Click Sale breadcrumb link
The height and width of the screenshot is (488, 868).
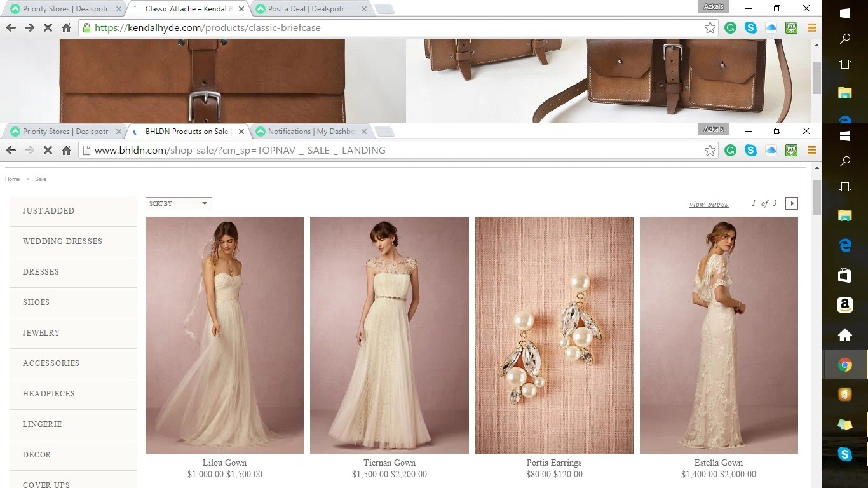(x=41, y=179)
